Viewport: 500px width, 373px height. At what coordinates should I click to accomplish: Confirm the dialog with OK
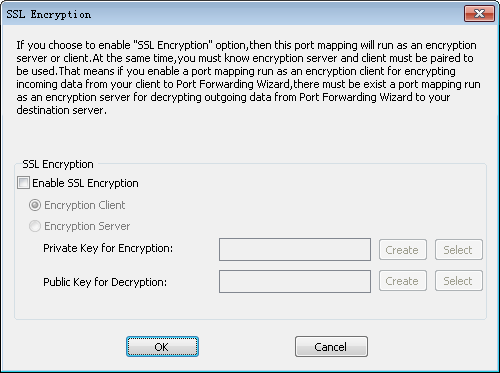[162, 347]
